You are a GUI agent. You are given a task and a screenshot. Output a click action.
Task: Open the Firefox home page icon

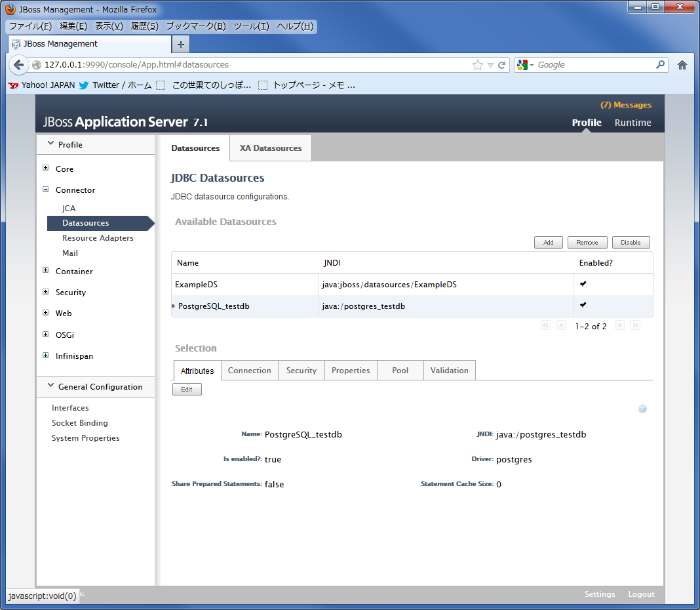[x=682, y=65]
